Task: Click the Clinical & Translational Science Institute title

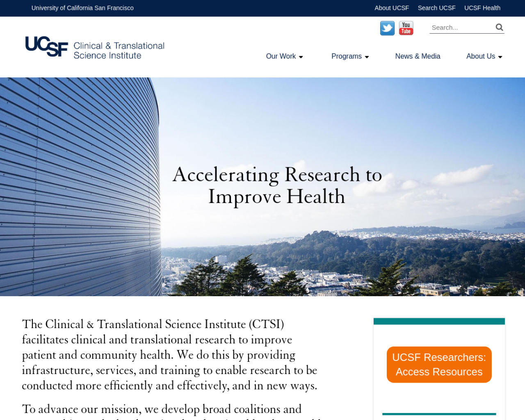Action: pos(119,50)
